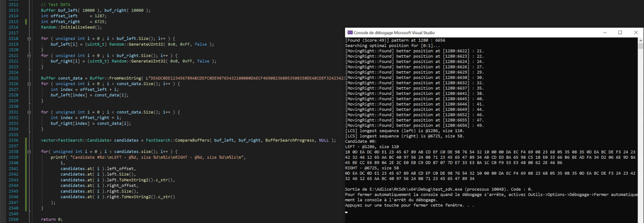Click the 'int offset_left = 1287;' line

point(74,17)
